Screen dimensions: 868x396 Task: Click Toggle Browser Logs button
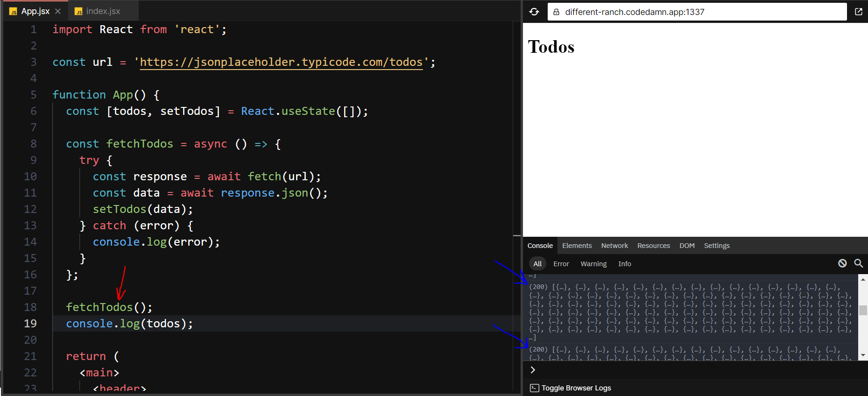tap(576, 388)
